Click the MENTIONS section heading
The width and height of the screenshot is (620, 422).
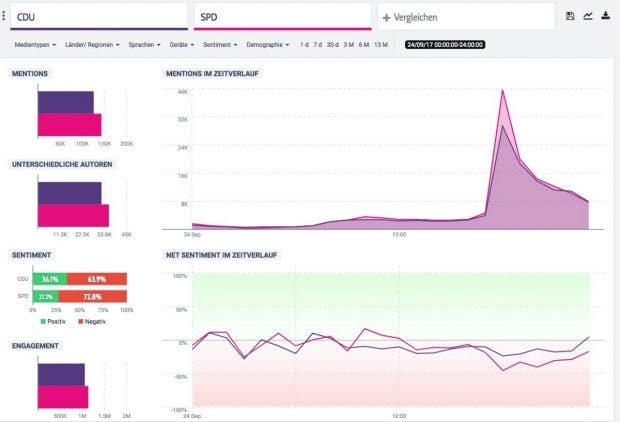pos(30,74)
